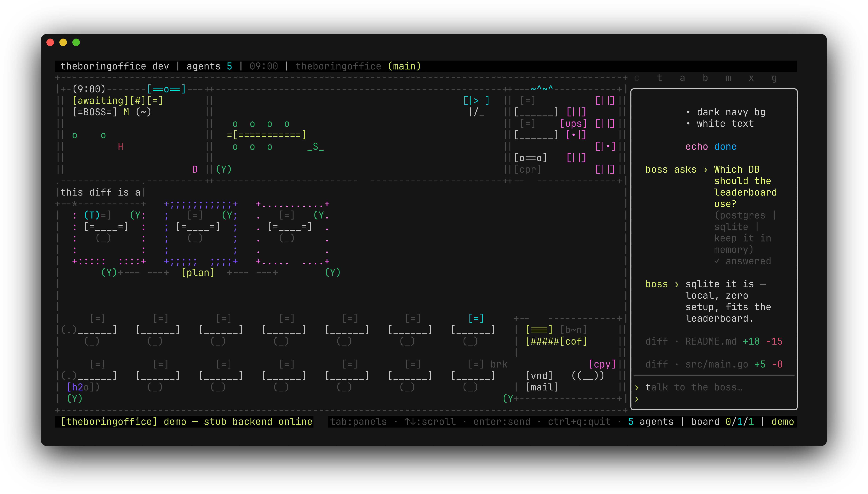868x494 pixels.
Task: Click 'demo — stub backend online' status message
Action: [x=238, y=422]
